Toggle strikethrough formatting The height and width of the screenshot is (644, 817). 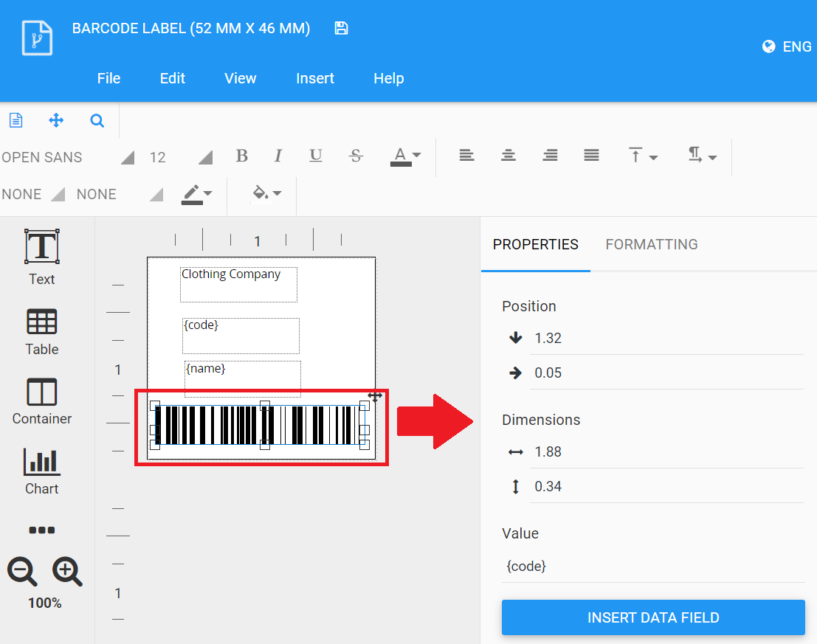356,156
